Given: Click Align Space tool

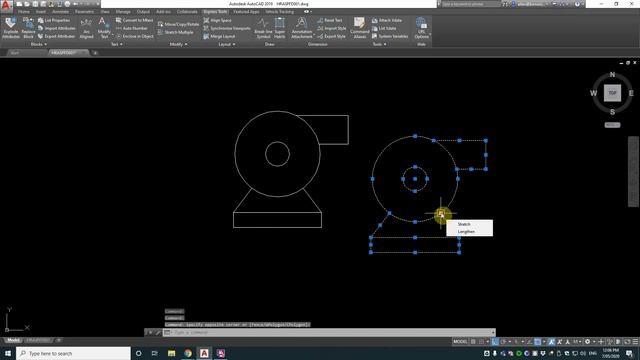Looking at the screenshot, I should point(218,20).
